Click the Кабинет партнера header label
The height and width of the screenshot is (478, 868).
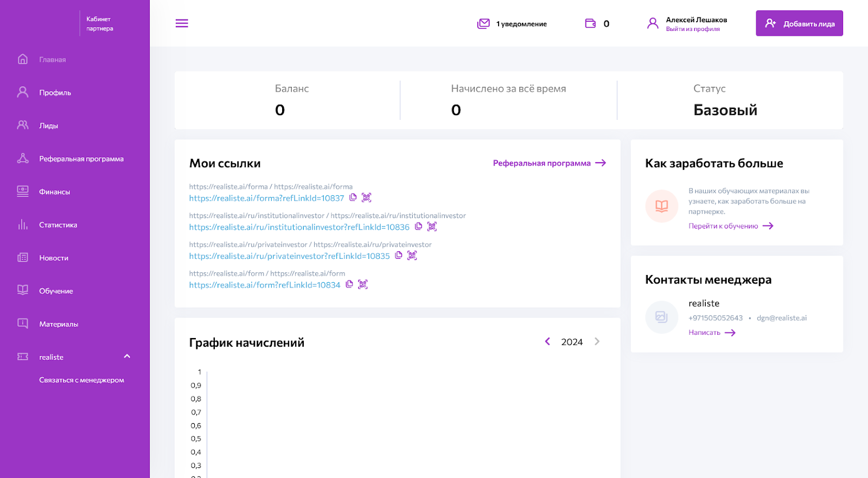tap(100, 24)
